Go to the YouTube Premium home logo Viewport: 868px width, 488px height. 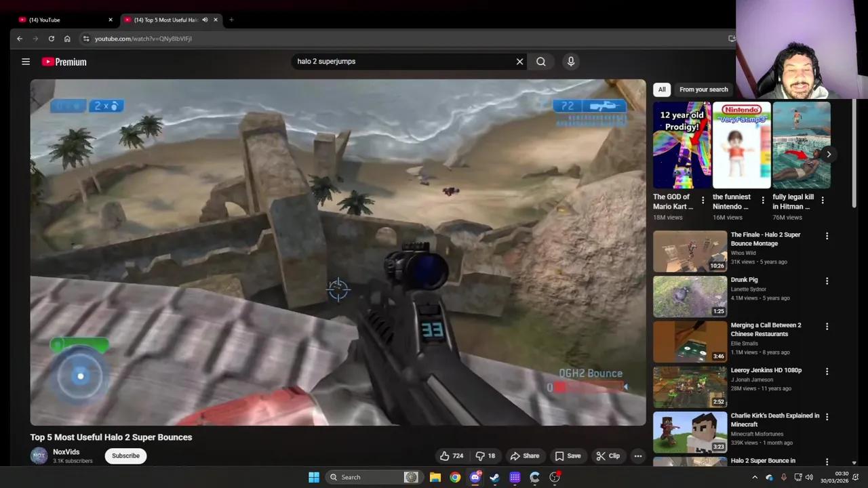click(64, 62)
